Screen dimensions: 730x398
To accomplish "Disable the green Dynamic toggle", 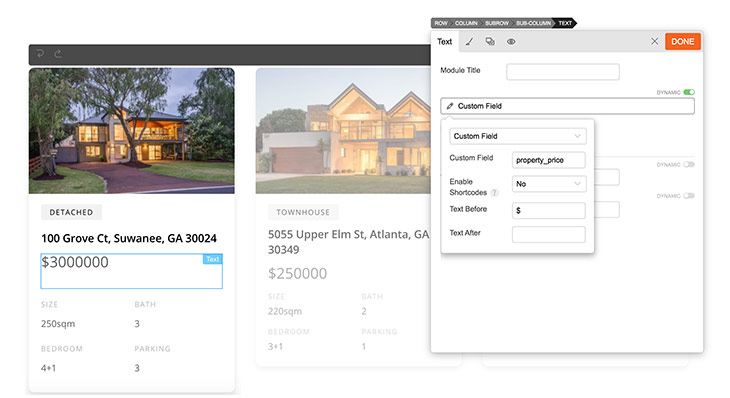I will 689,92.
